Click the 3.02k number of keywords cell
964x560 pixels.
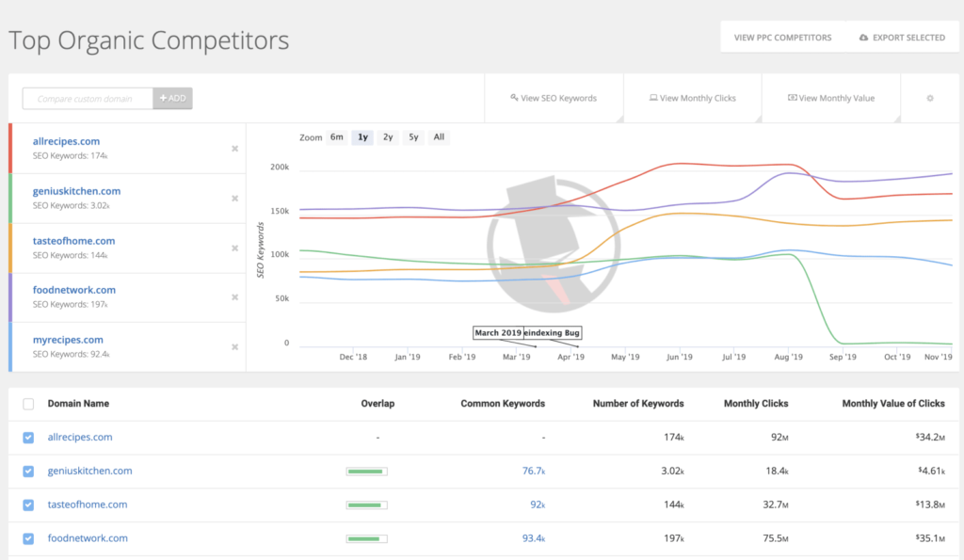point(672,471)
